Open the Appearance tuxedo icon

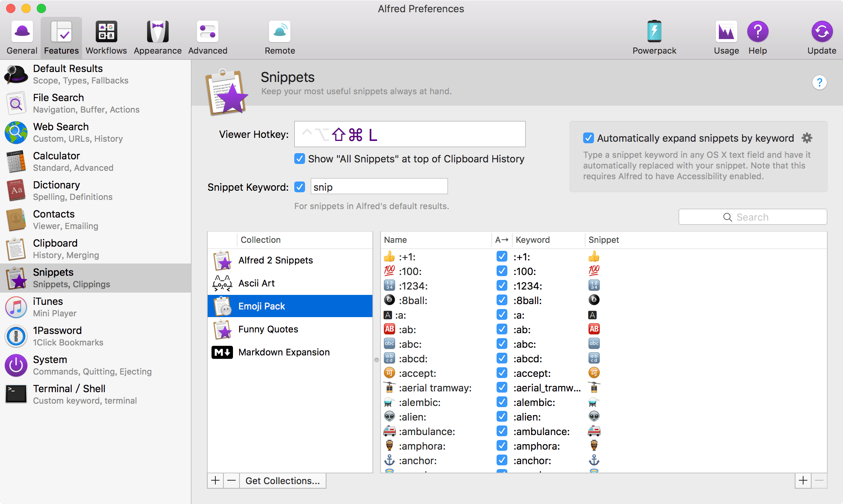(x=157, y=32)
